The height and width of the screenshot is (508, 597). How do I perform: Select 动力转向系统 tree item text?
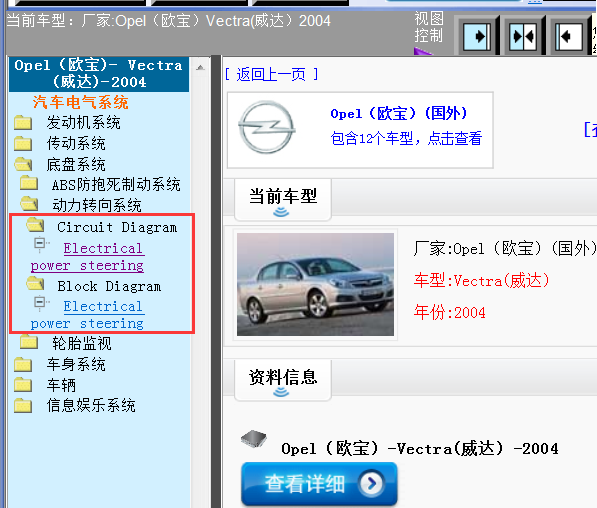pos(97,205)
